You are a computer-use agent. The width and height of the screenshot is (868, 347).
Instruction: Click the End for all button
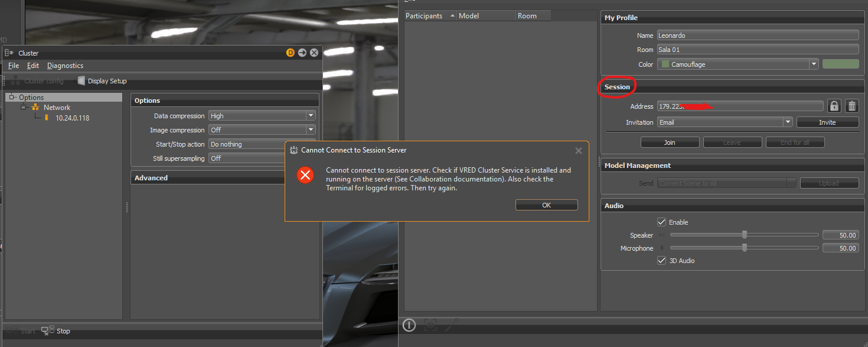click(795, 142)
